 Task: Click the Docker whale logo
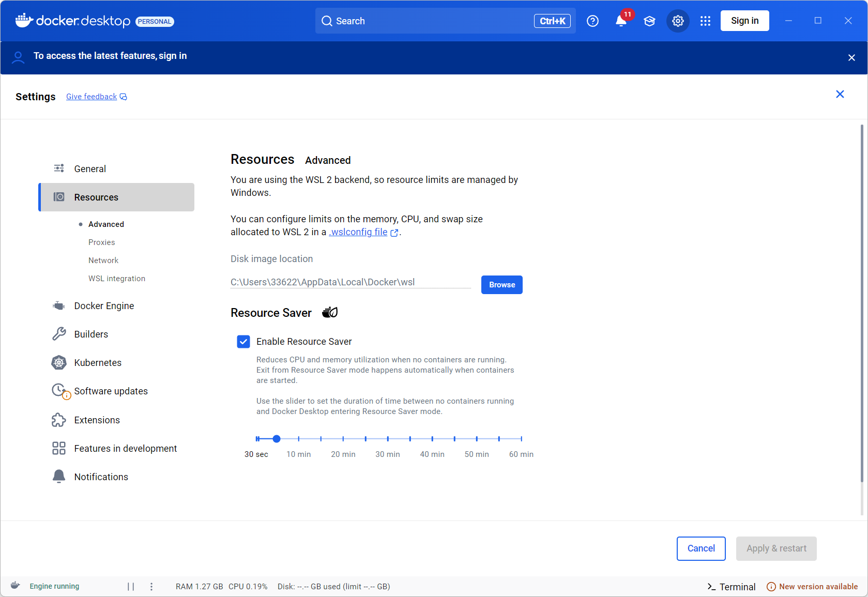coord(24,20)
